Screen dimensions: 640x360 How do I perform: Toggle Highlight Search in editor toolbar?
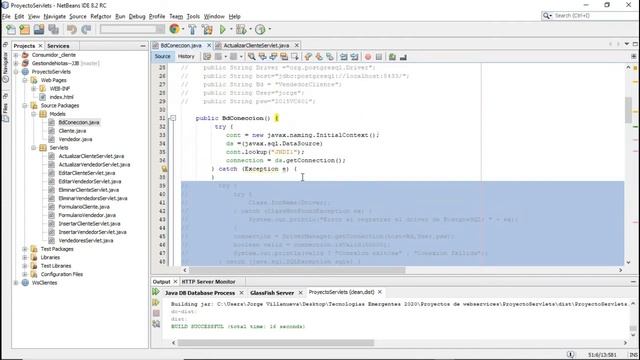coord(284,57)
